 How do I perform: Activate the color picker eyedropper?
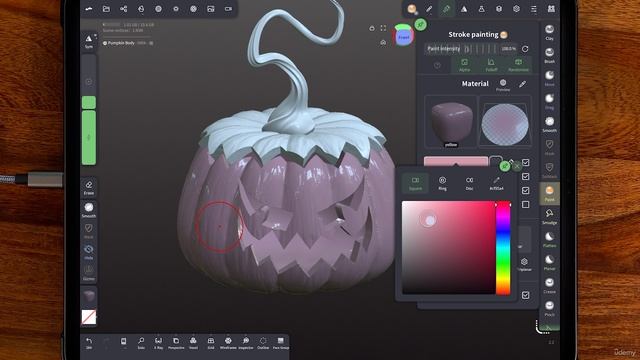496,183
